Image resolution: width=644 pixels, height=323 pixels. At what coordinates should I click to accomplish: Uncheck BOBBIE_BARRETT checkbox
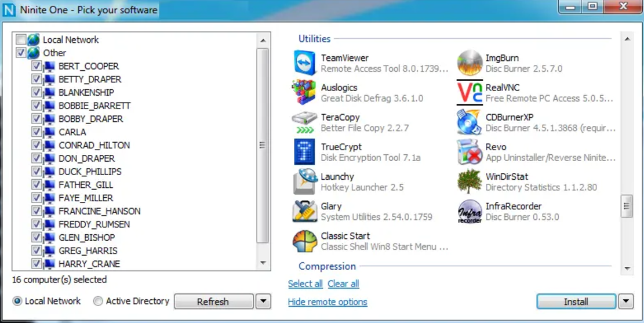(x=37, y=106)
